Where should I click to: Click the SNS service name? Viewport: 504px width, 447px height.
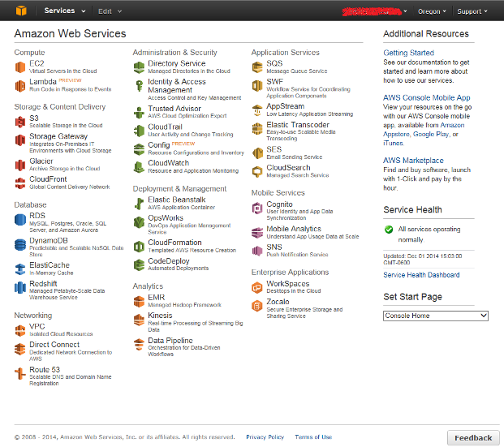click(274, 247)
